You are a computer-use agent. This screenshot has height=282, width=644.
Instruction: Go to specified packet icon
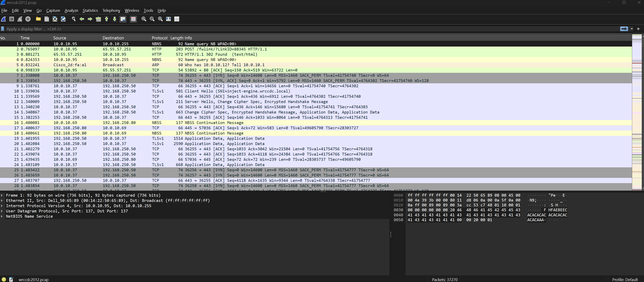(98, 19)
